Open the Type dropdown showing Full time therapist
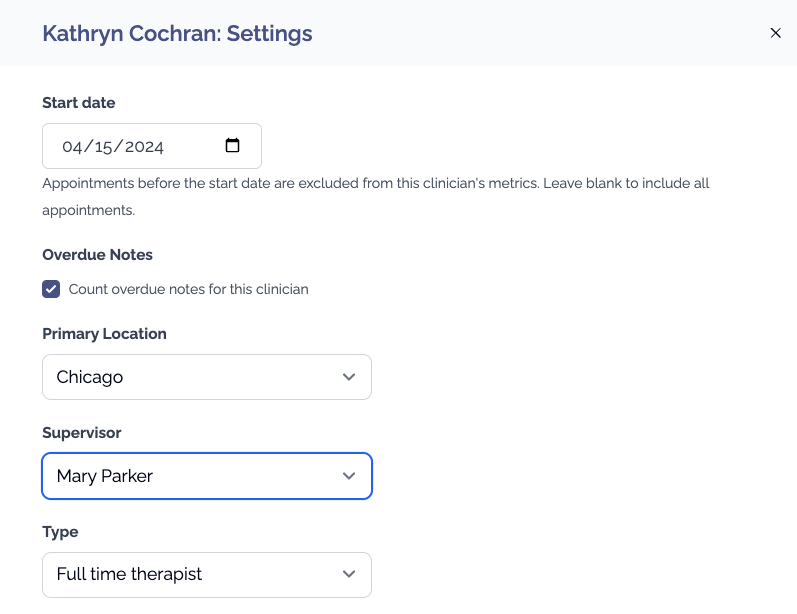Image resolution: width=797 pixels, height=614 pixels. point(207,574)
